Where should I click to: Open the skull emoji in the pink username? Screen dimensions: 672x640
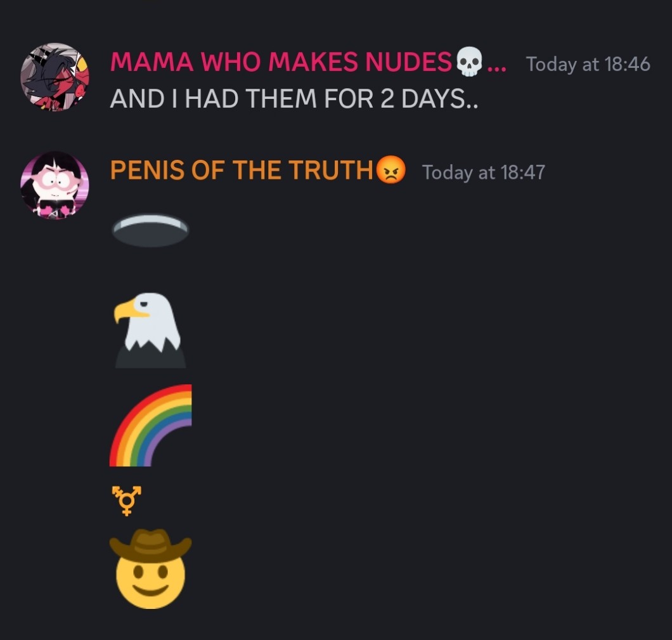click(x=469, y=62)
